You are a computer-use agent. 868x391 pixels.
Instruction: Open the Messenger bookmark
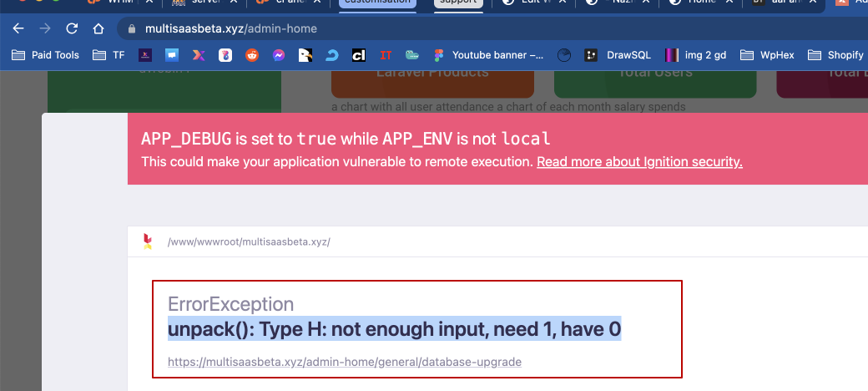[279, 55]
